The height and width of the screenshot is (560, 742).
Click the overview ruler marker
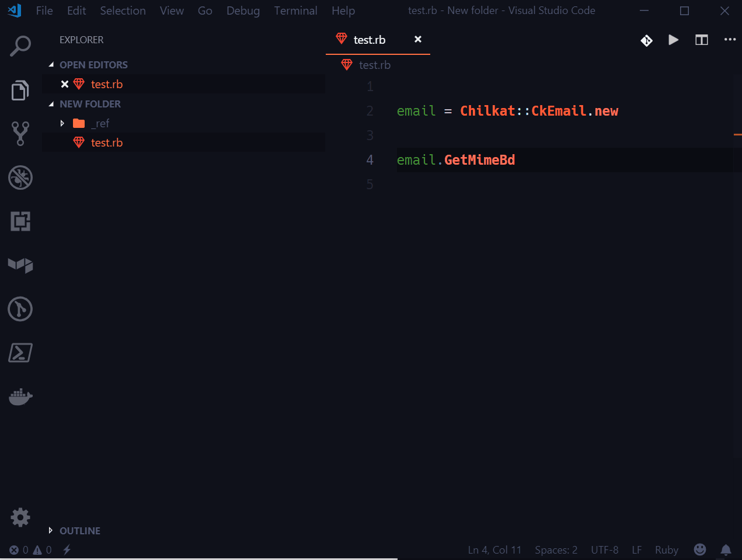(738, 135)
